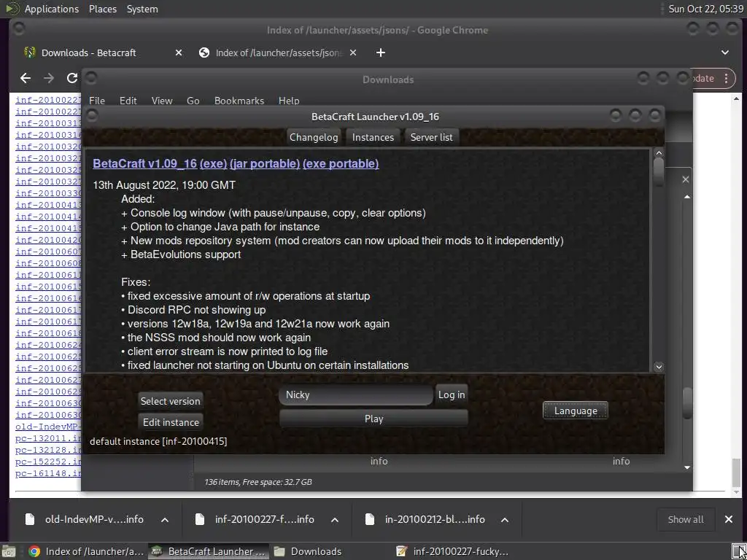Switch to the Server list tab
The height and width of the screenshot is (560, 747).
(x=432, y=137)
